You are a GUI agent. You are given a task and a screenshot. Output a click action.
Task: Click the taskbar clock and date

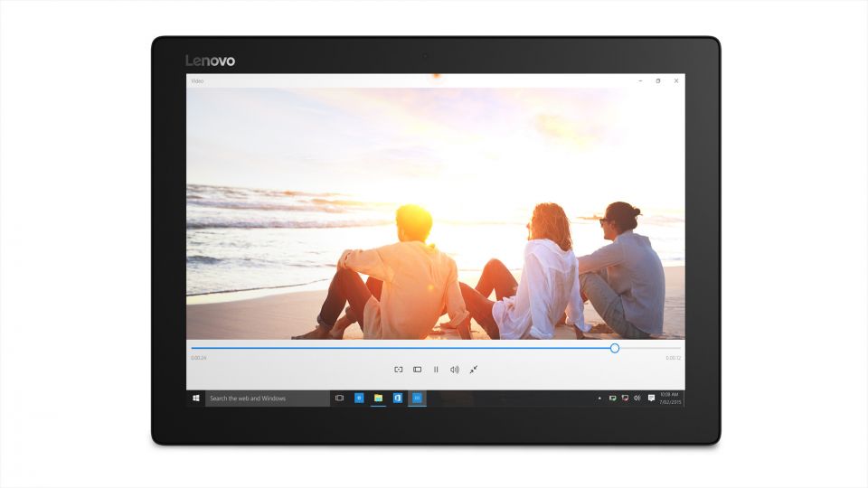coord(670,398)
